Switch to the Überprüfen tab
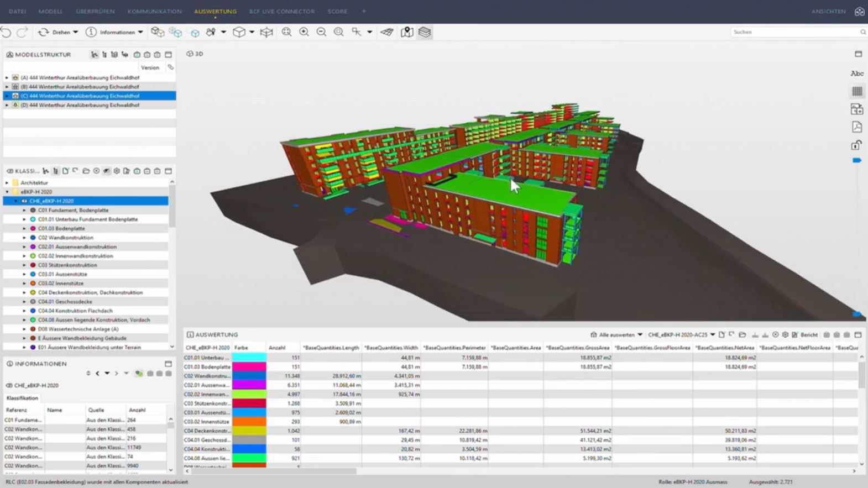 click(95, 11)
